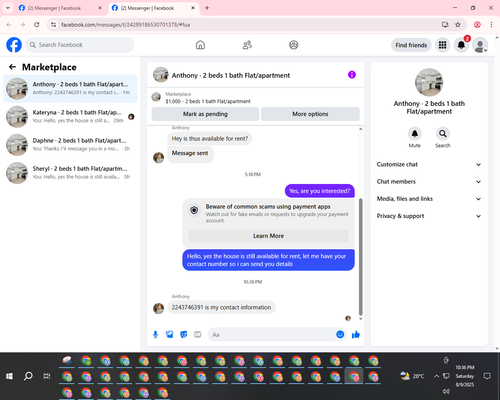Open Daphne conversation in Marketplace list
The image size is (500, 400).
(70, 145)
